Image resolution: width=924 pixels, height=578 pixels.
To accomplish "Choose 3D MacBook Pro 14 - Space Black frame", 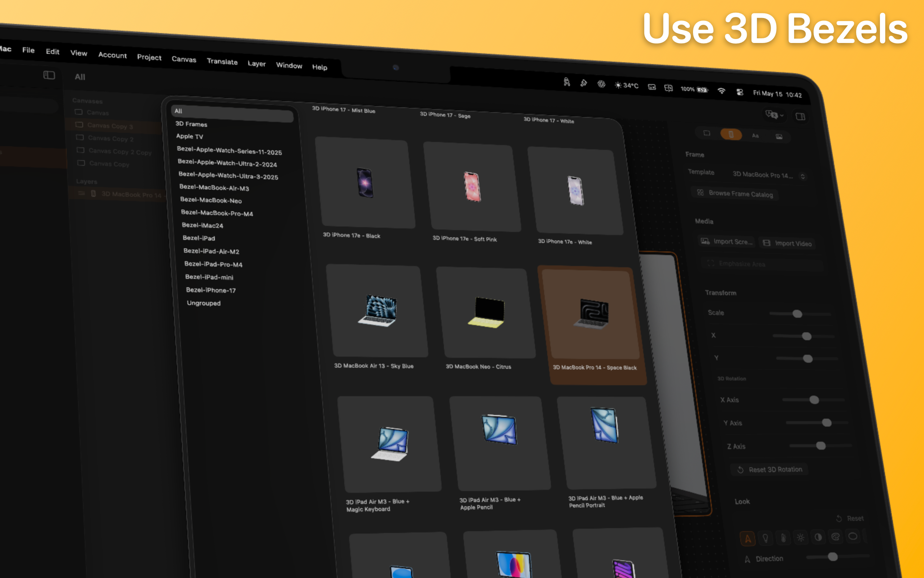I will click(592, 325).
